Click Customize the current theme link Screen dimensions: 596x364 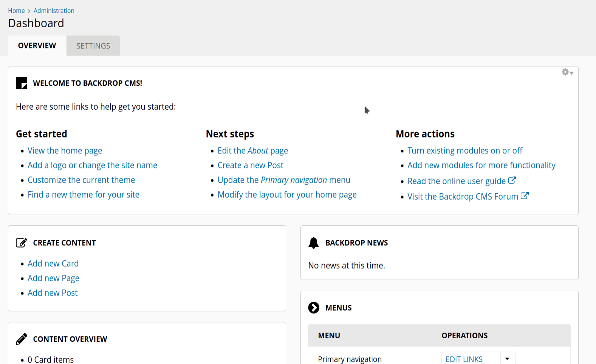pos(81,180)
